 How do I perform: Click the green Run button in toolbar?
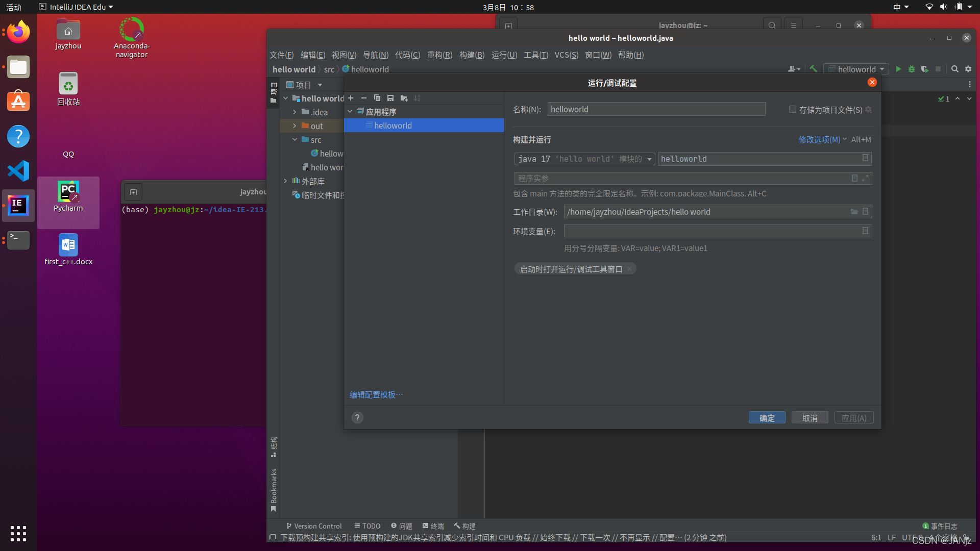click(898, 69)
